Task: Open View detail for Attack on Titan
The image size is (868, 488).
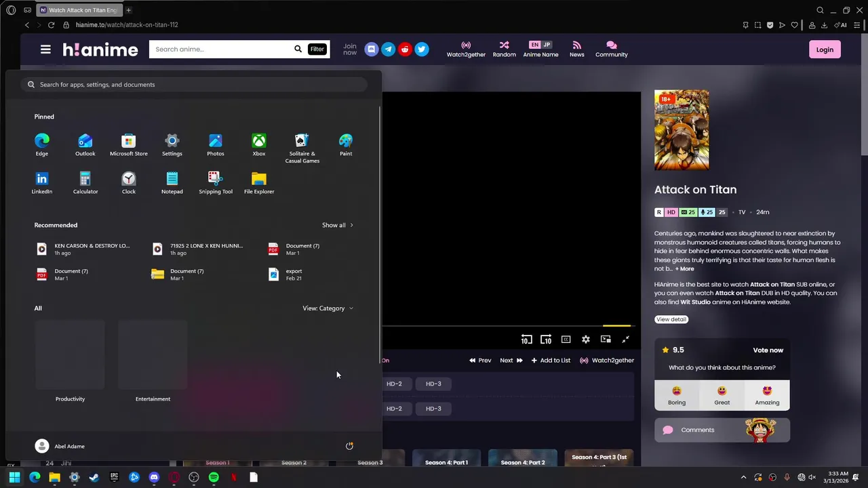Action: (x=671, y=319)
